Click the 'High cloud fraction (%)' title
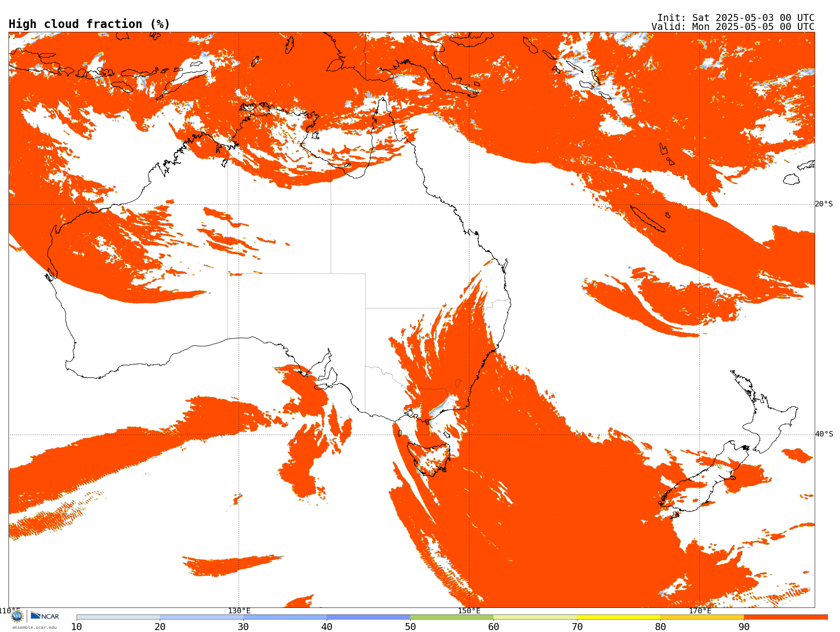Viewport: 840px width, 632px height. click(89, 24)
